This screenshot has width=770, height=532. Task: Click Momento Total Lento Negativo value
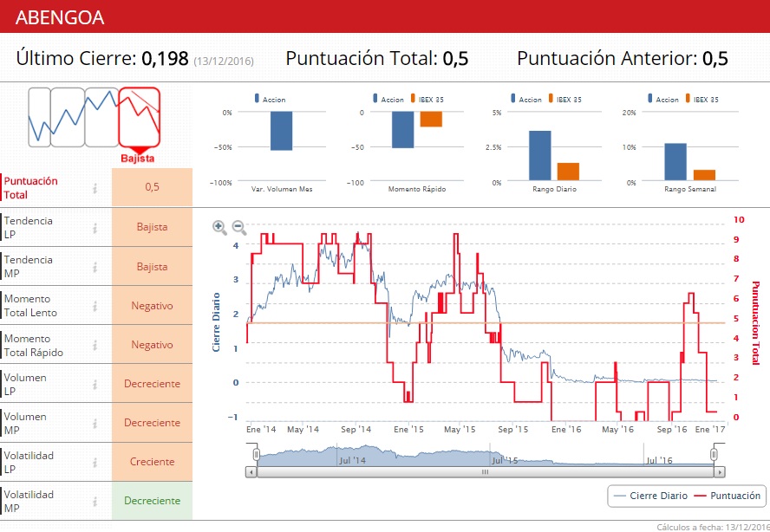tap(153, 306)
